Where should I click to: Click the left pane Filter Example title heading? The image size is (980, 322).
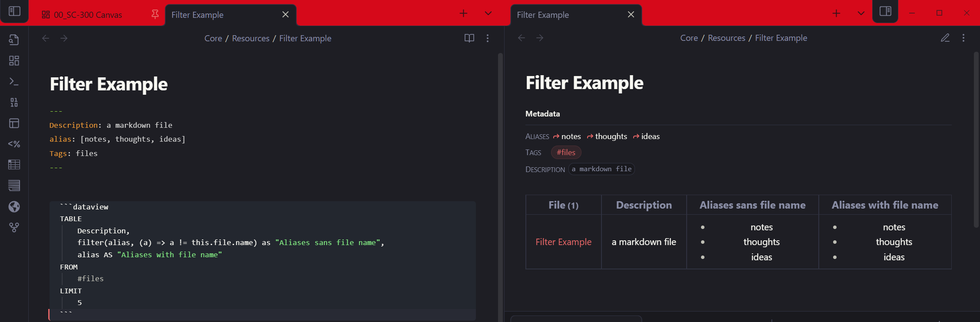click(x=109, y=84)
